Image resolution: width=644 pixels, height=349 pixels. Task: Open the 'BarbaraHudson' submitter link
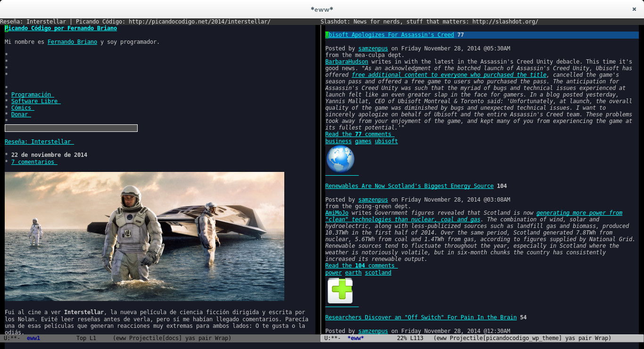pos(347,61)
